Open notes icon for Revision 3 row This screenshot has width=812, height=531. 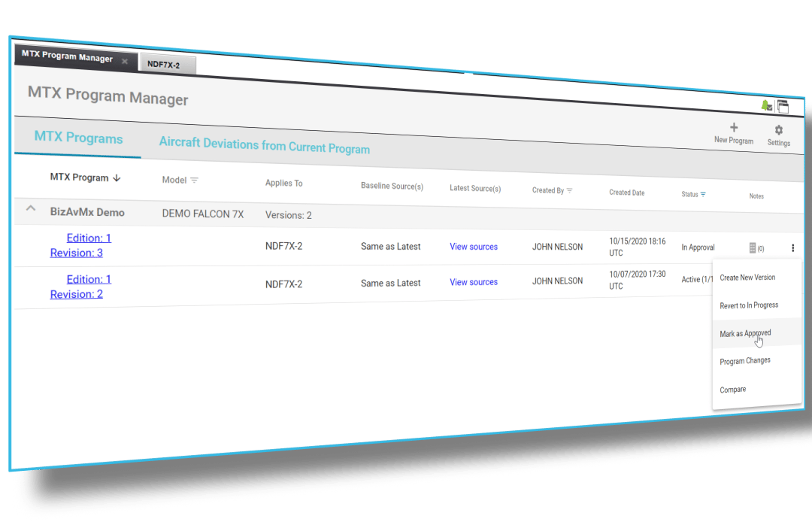[753, 247]
